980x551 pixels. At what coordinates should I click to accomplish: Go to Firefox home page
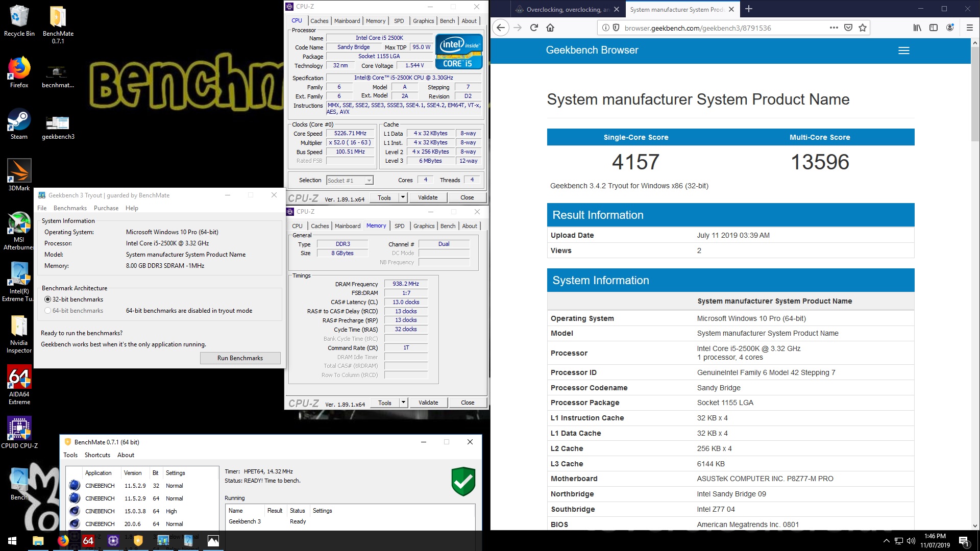coord(550,28)
